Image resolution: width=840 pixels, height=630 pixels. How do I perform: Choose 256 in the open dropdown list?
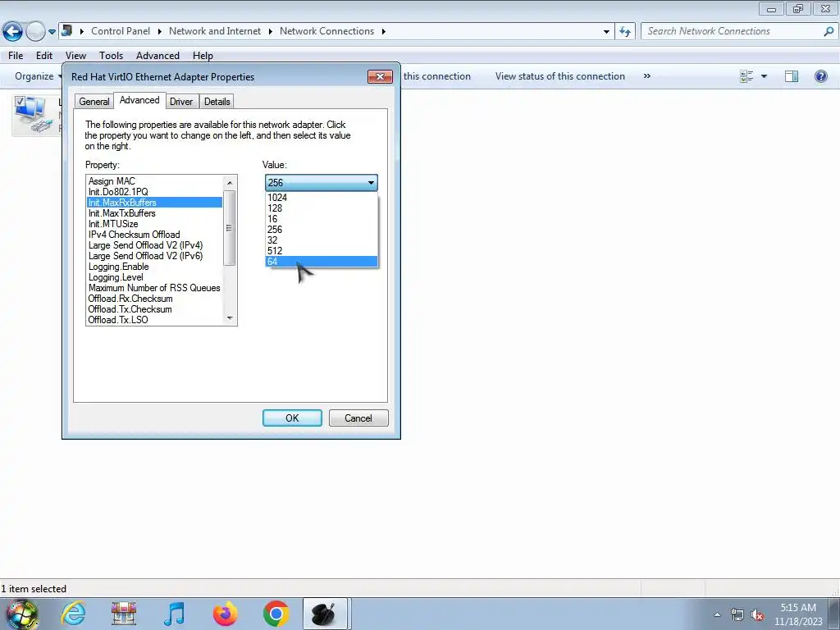click(322, 230)
